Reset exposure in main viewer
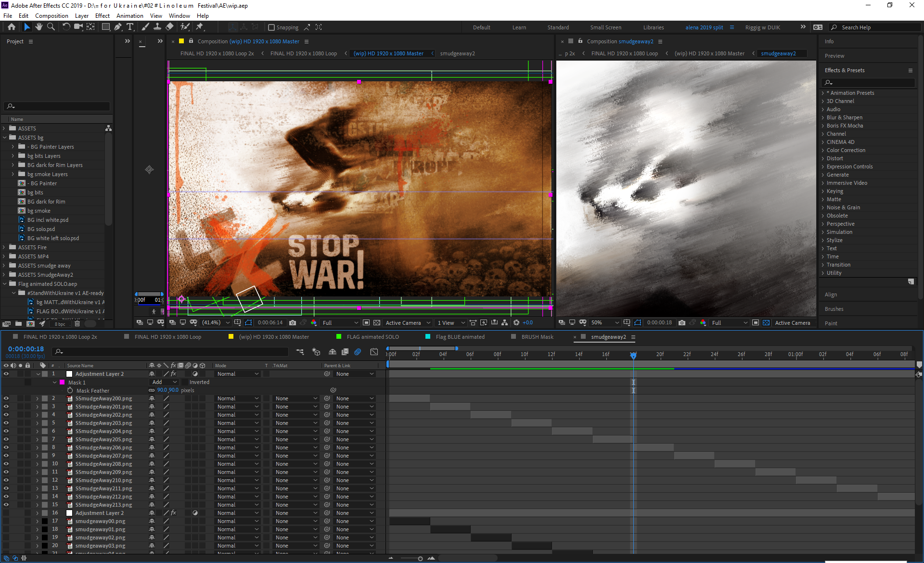The width and height of the screenshot is (924, 563). click(x=516, y=323)
